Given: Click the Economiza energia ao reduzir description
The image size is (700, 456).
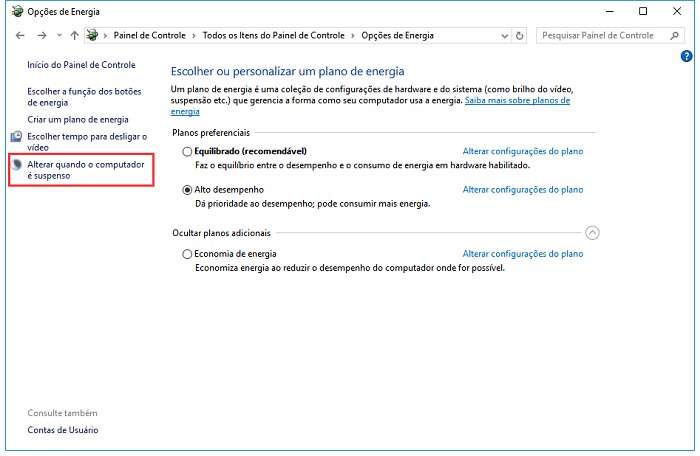Looking at the screenshot, I should point(350,268).
